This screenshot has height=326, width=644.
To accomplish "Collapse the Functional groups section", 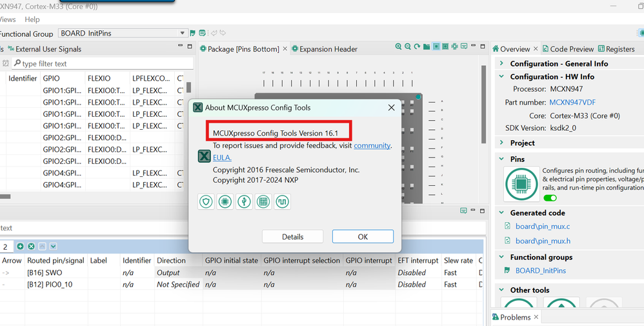I will tap(501, 257).
